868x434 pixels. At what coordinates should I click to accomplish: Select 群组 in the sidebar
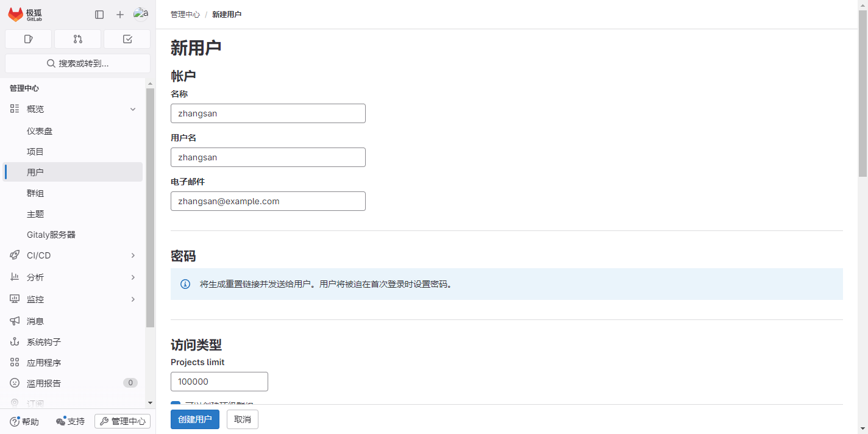click(x=35, y=193)
